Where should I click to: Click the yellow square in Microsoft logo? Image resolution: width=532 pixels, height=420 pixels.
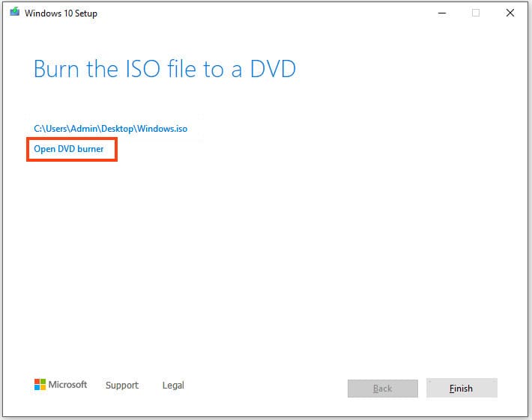point(43,388)
